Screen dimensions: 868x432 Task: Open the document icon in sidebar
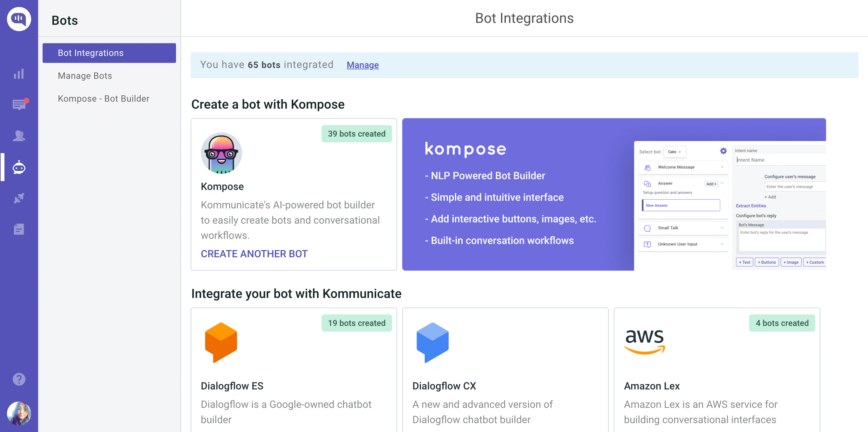point(19,229)
